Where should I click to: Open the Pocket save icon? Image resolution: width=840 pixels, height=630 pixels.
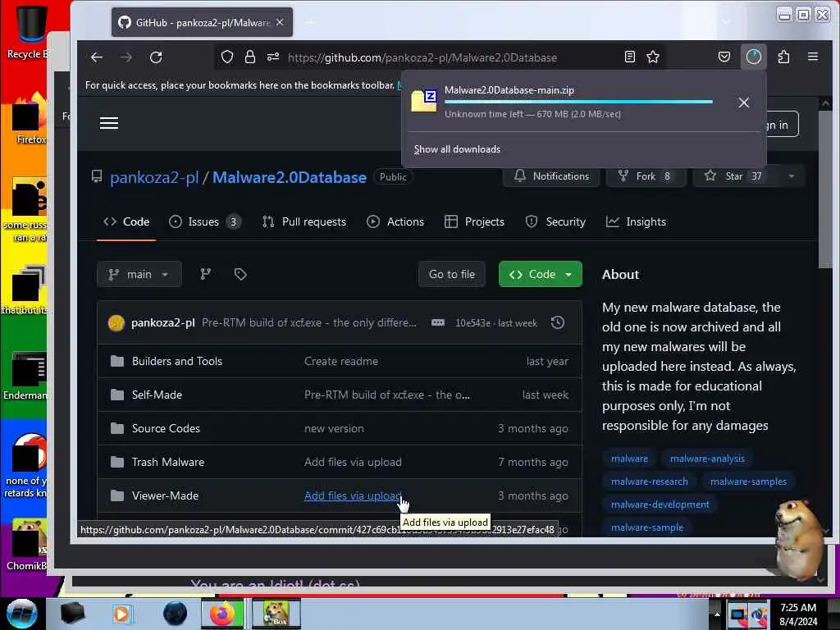[x=724, y=57]
